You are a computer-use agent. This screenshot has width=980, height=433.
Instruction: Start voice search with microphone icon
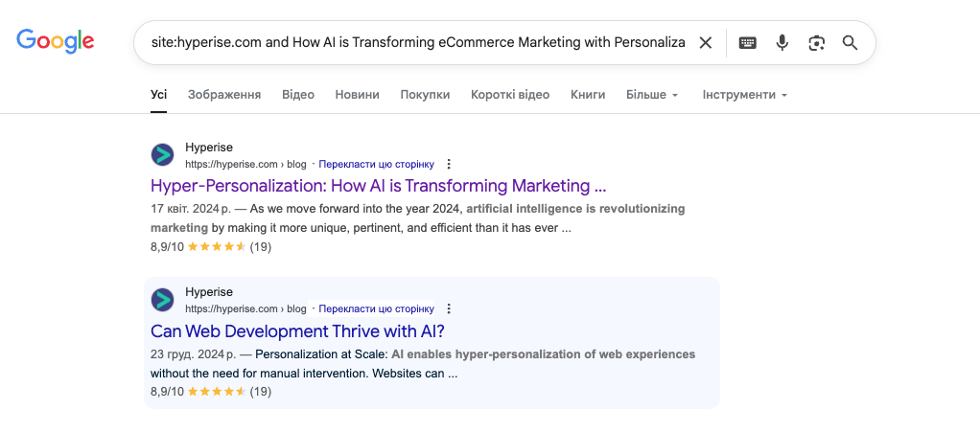point(782,42)
